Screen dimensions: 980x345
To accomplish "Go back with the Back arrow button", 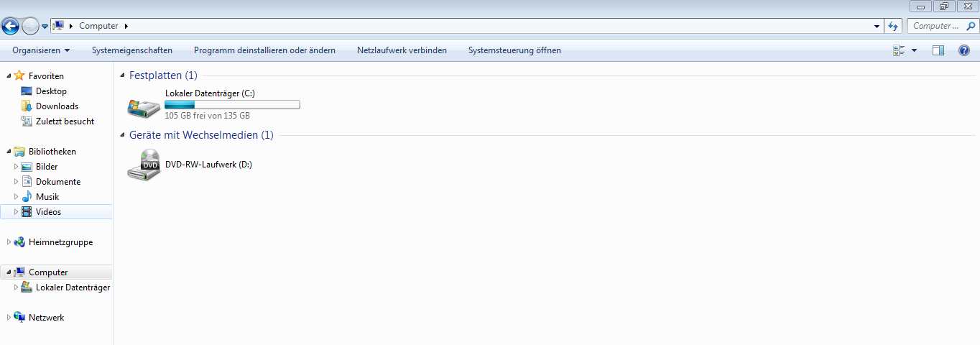I will (10, 27).
